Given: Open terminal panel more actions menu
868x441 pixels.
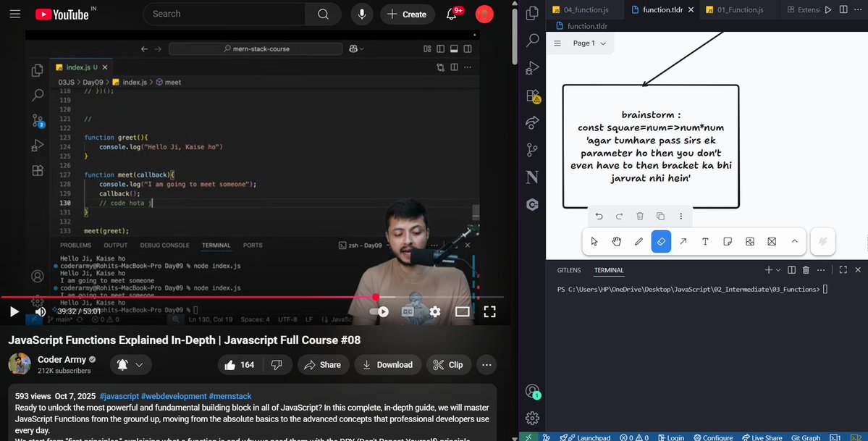Looking at the screenshot, I should pos(822,270).
